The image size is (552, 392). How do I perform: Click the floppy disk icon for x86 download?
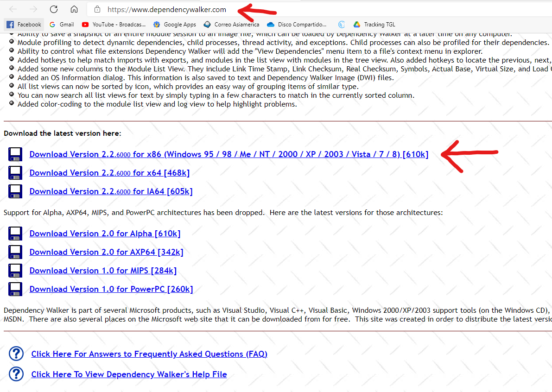pos(15,154)
